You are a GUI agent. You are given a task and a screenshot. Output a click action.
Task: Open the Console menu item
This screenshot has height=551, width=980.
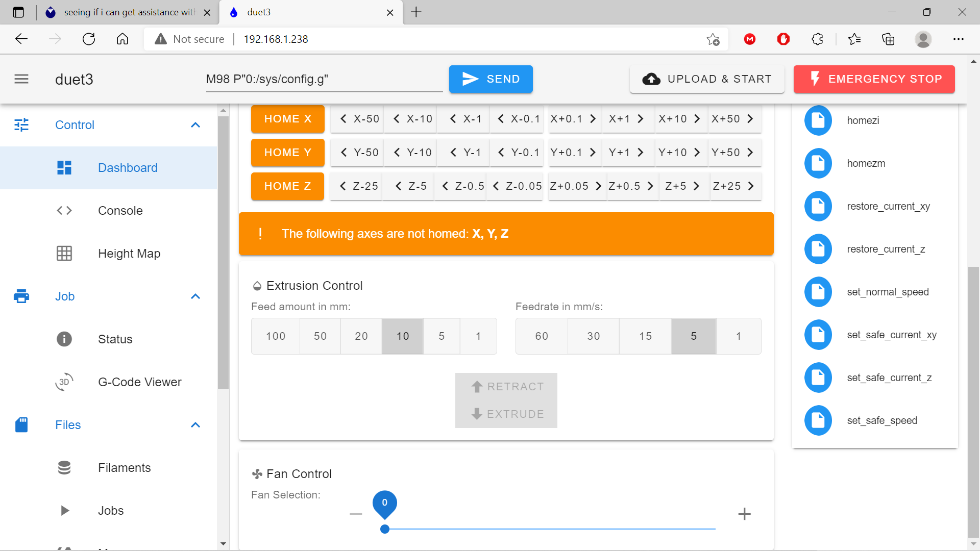(120, 211)
